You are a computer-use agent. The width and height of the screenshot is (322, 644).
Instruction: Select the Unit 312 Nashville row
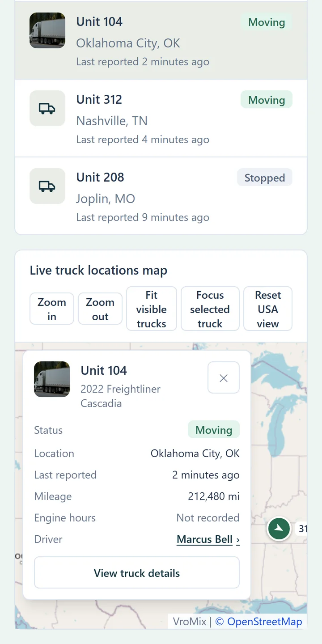coord(161,119)
